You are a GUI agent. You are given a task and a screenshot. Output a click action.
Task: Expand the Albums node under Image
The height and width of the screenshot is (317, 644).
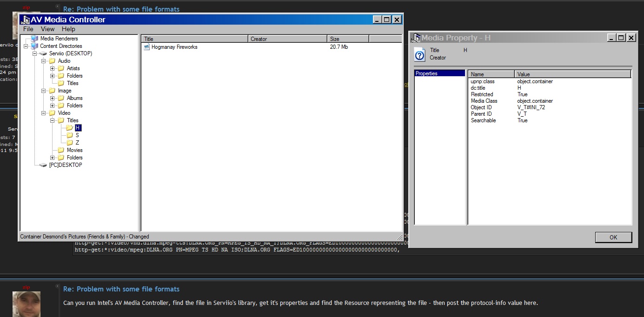pyautogui.click(x=53, y=98)
